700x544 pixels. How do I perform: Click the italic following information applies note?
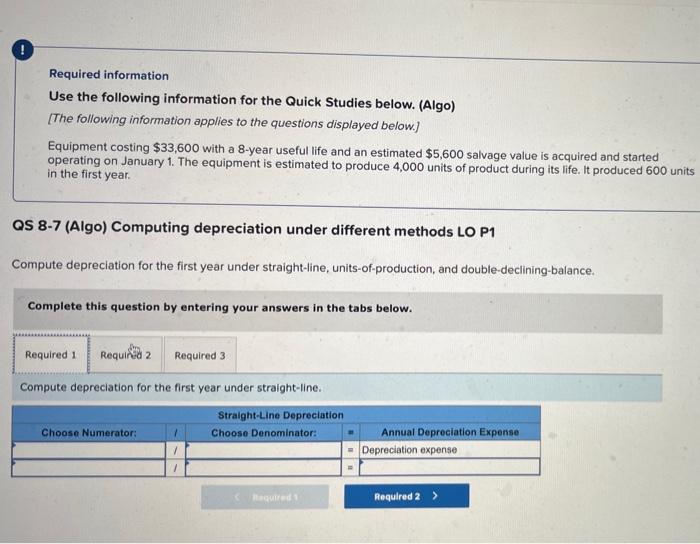pos(233,122)
